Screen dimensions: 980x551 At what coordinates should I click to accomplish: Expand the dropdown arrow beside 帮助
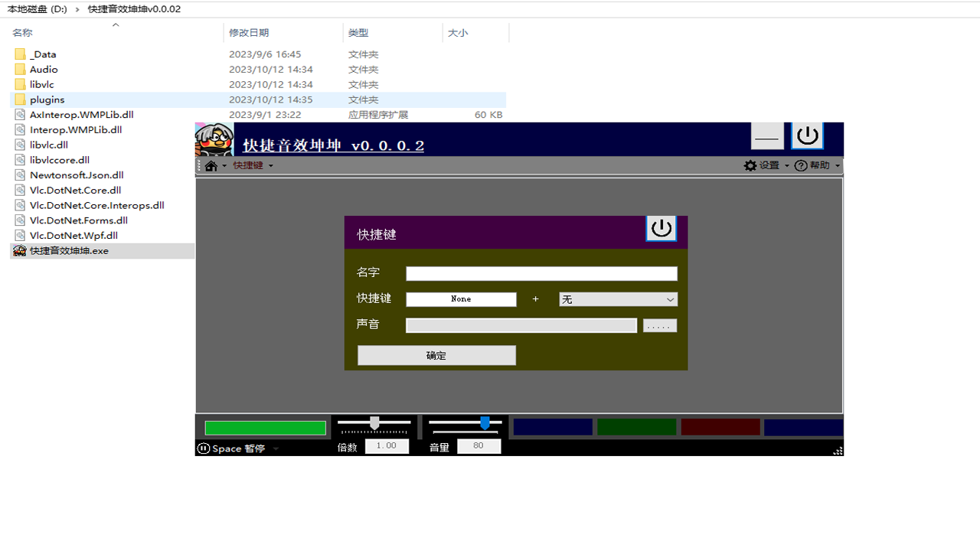point(838,165)
